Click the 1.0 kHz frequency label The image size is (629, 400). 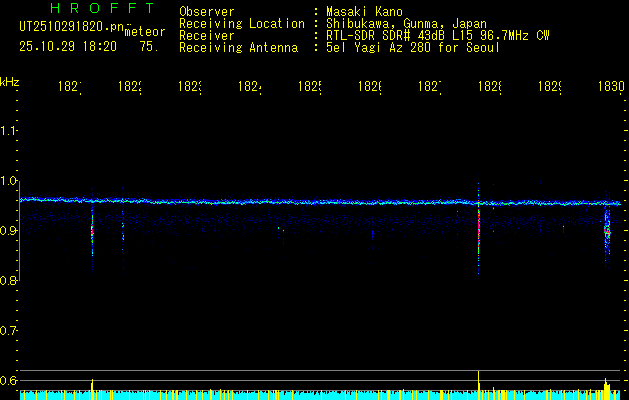tap(8, 181)
